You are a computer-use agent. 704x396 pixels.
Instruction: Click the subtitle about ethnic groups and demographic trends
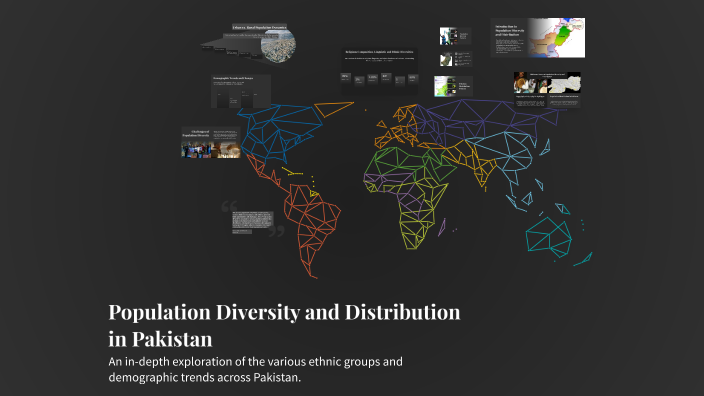(255, 370)
